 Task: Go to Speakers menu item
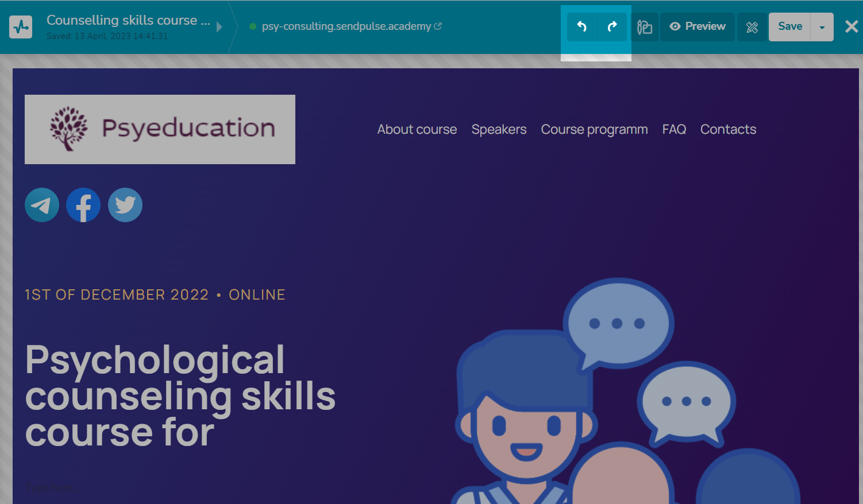click(x=499, y=129)
